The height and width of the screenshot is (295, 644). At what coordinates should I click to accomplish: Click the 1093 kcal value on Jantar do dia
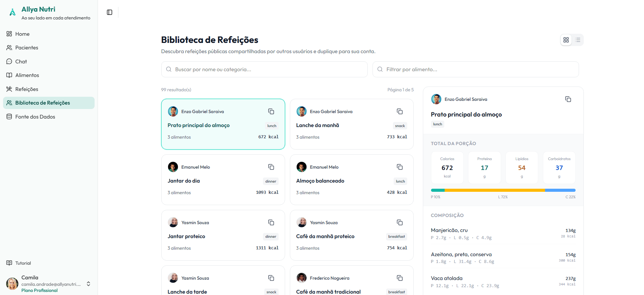(x=267, y=192)
